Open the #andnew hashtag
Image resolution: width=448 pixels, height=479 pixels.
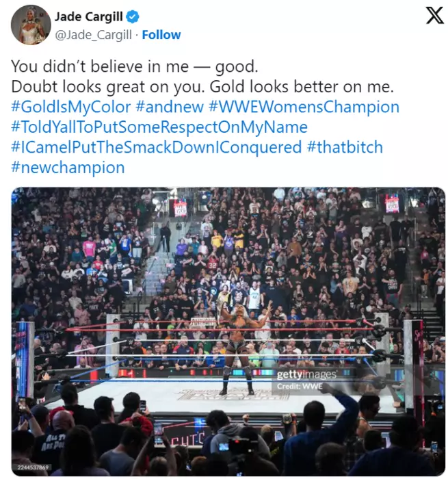pyautogui.click(x=170, y=107)
